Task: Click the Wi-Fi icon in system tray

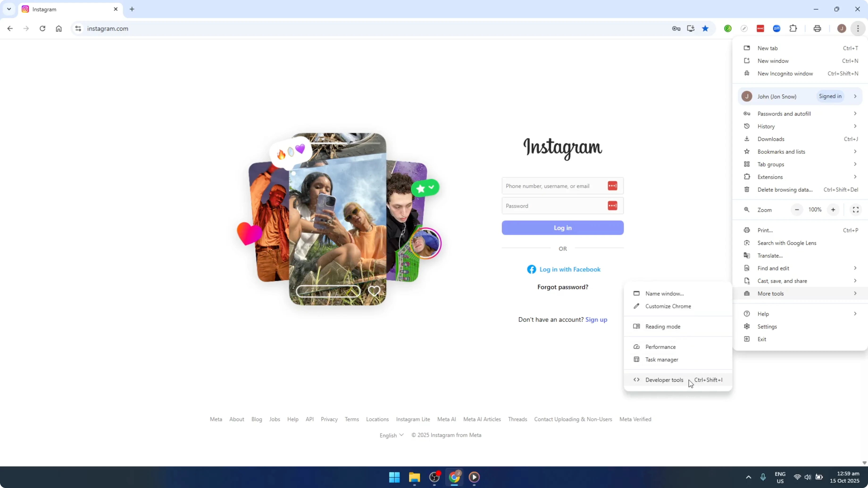Action: [797, 477]
